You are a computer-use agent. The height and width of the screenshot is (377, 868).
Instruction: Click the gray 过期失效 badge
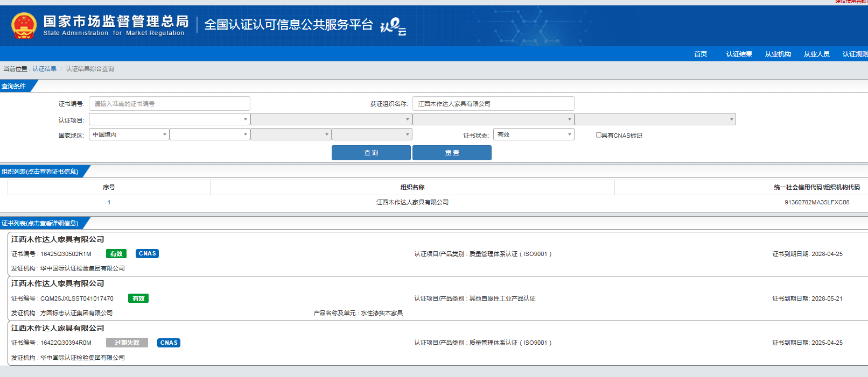pyautogui.click(x=127, y=343)
